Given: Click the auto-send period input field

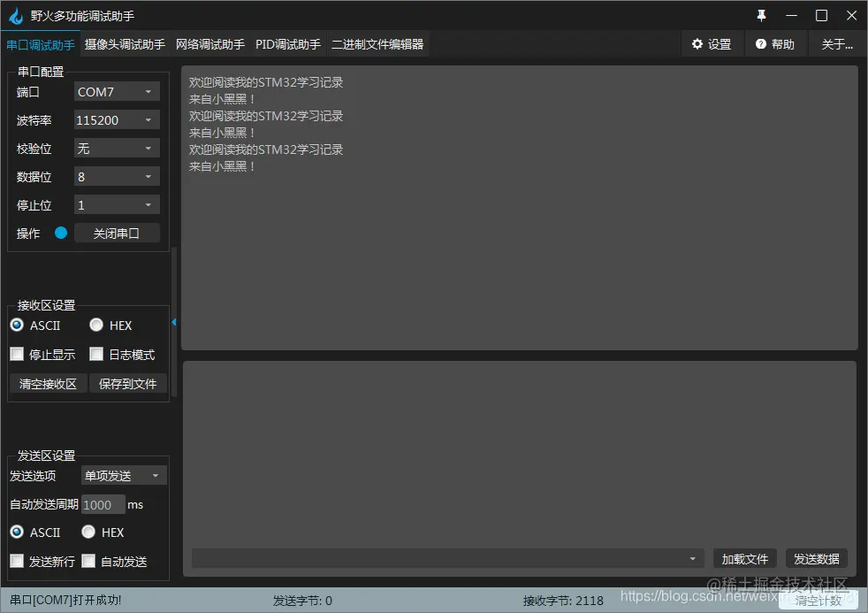Looking at the screenshot, I should click(102, 504).
